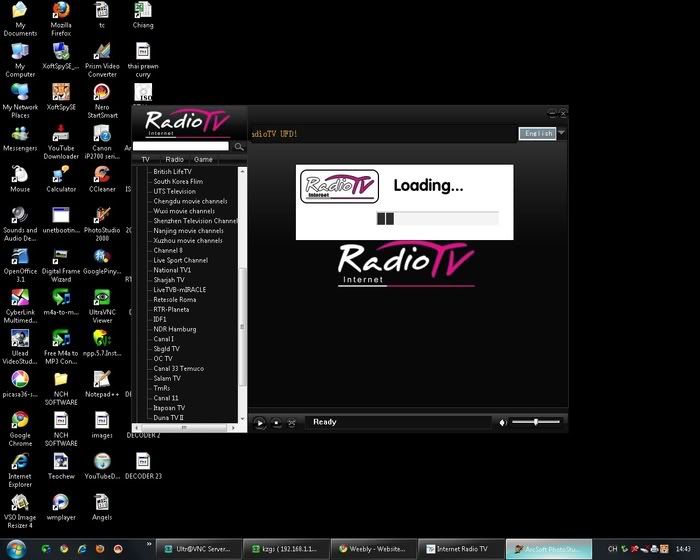Select Canal 33 Temuco channel
The width and height of the screenshot is (700, 560).
pos(179,368)
